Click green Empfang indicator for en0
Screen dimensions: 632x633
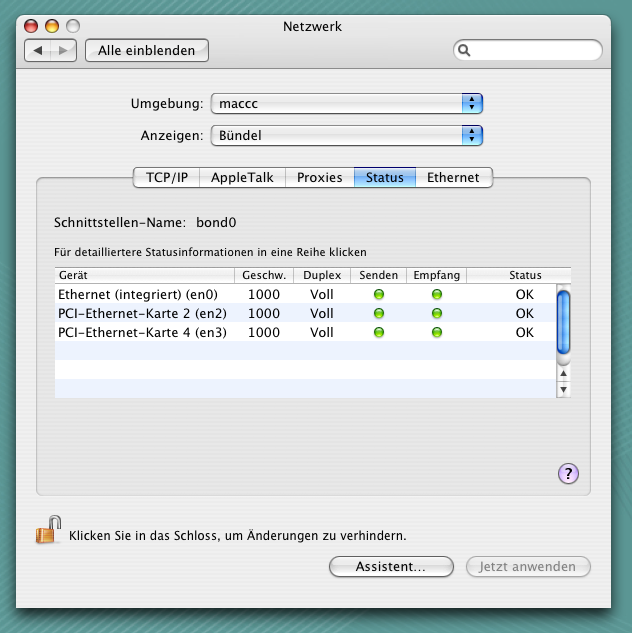[437, 294]
